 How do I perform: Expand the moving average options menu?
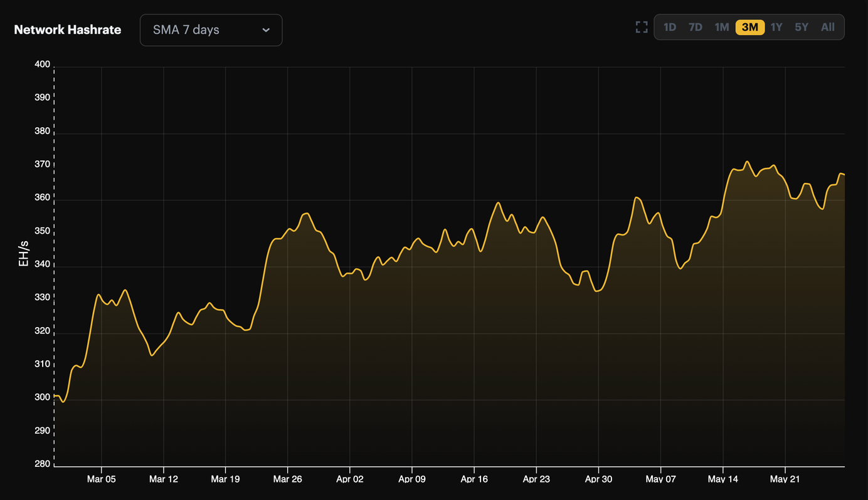pos(211,29)
